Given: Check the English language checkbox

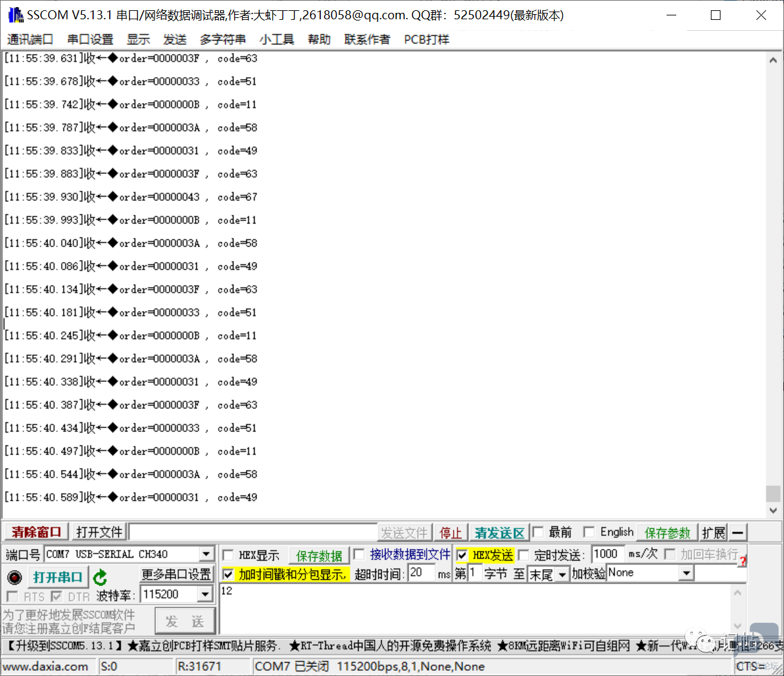Looking at the screenshot, I should tap(588, 532).
